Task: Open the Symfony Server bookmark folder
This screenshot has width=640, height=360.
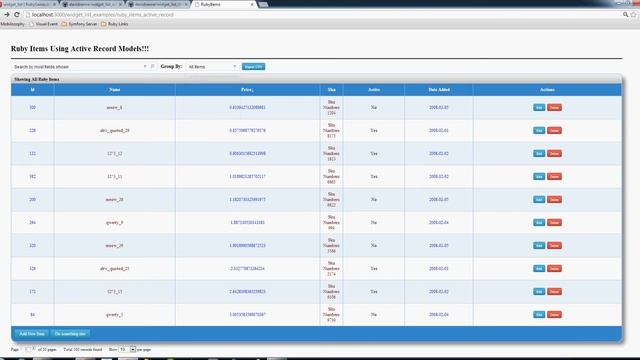Action: (79, 24)
